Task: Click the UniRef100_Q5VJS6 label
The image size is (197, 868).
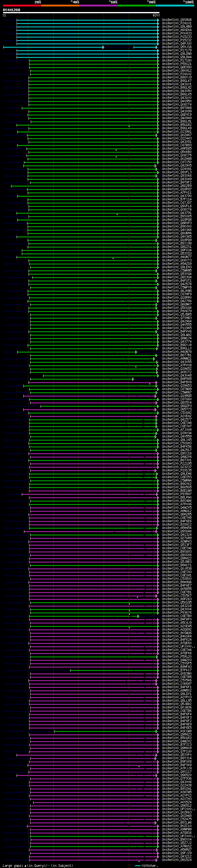Action: (177, 47)
